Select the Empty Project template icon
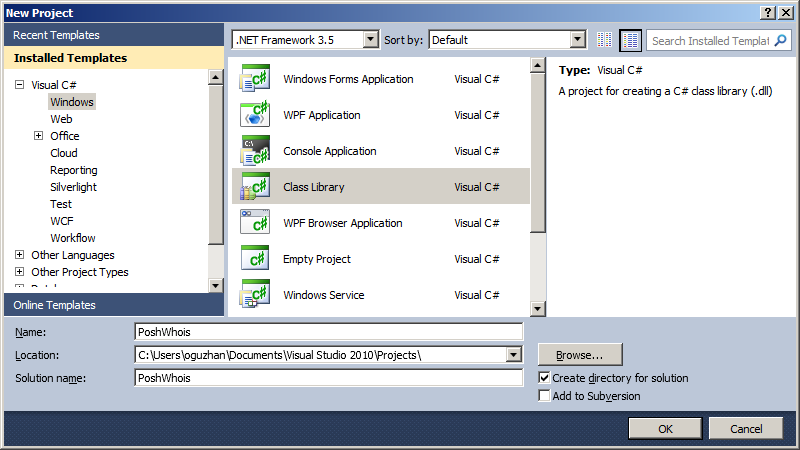The image size is (800, 450). pyautogui.click(x=255, y=259)
